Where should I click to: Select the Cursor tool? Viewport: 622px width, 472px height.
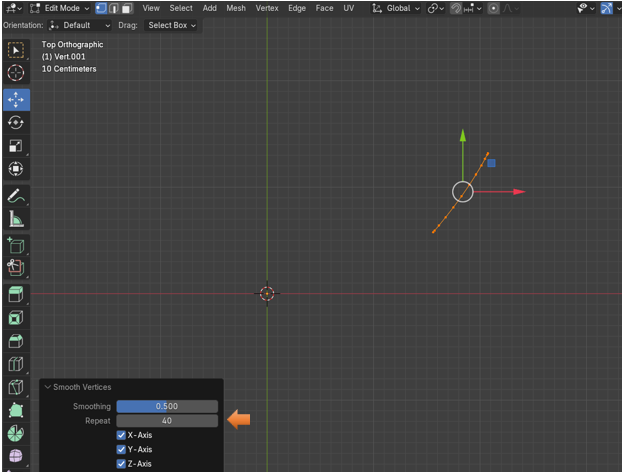[x=16, y=73]
